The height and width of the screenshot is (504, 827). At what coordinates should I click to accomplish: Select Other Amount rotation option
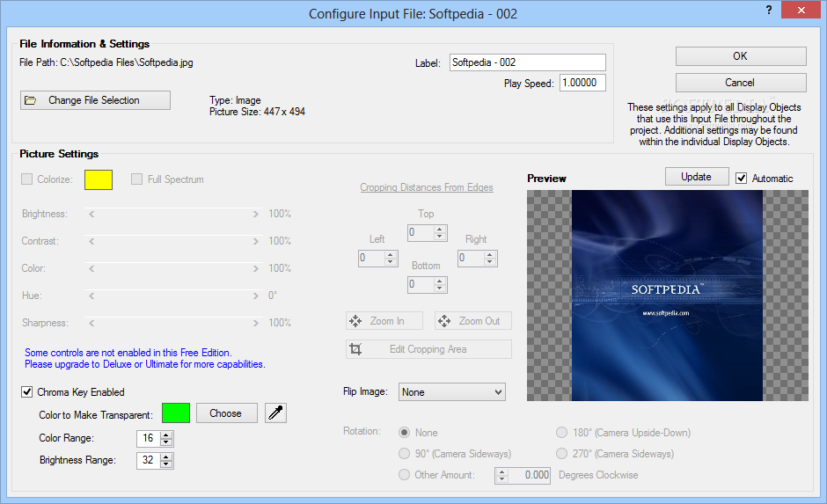405,474
